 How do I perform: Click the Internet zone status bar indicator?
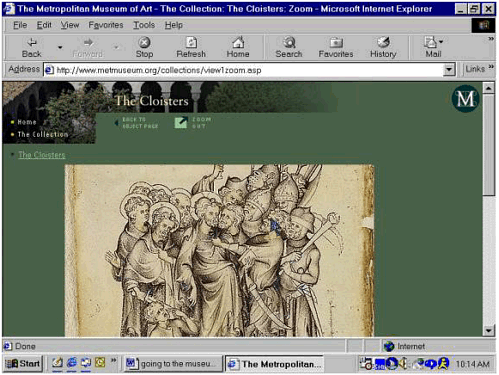click(404, 346)
